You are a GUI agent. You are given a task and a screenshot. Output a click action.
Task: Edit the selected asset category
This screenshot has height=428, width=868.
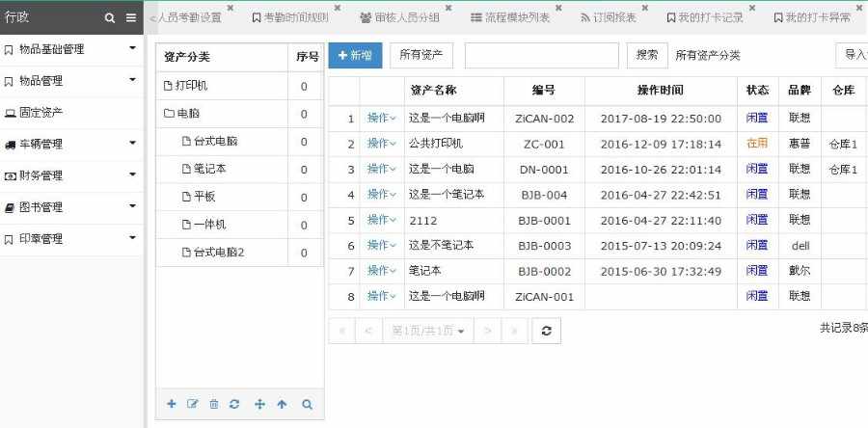pyautogui.click(x=192, y=404)
